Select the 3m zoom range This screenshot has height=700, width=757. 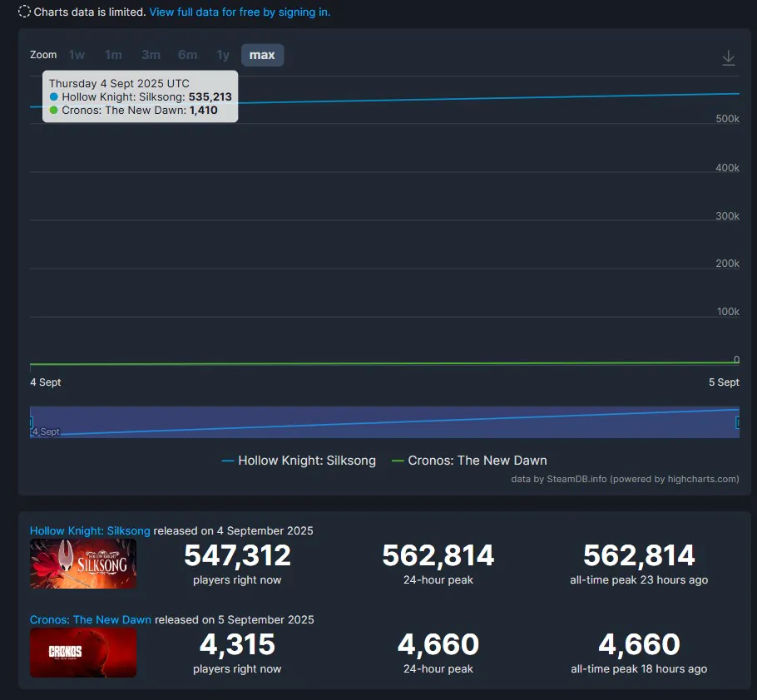coord(151,55)
